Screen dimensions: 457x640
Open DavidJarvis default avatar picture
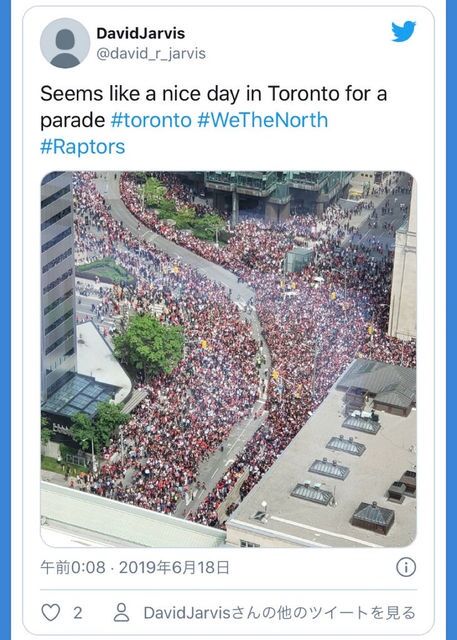point(65,43)
